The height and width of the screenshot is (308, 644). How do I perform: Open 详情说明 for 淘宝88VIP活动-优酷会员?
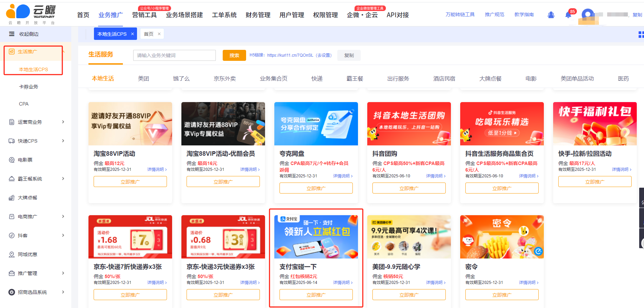click(x=250, y=169)
